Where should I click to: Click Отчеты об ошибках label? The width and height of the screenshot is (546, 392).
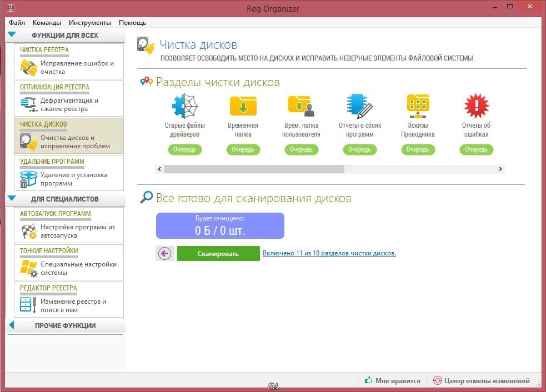(477, 130)
